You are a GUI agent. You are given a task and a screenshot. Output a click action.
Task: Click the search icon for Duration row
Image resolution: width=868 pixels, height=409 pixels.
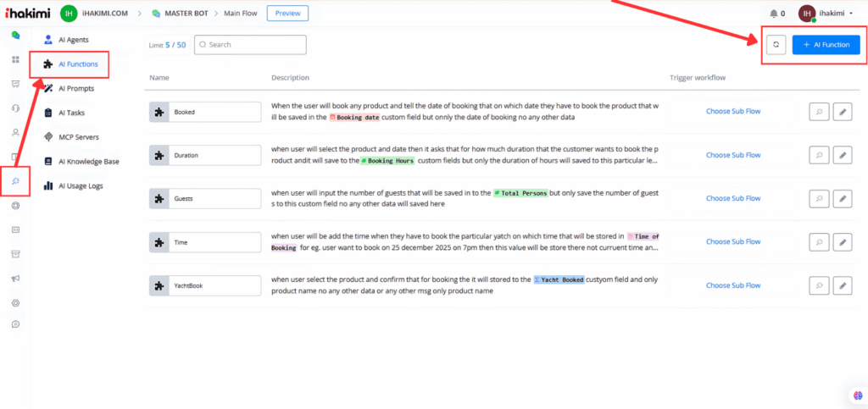tap(819, 155)
